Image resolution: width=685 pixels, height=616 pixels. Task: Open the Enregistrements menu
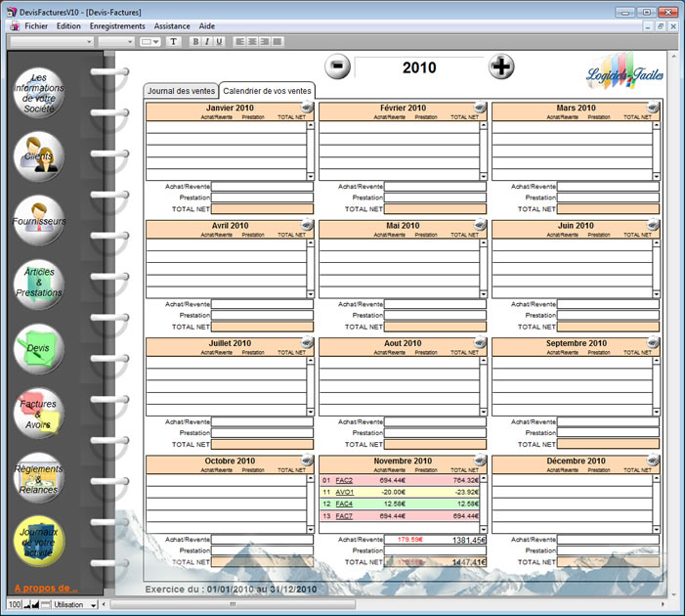[x=117, y=26]
